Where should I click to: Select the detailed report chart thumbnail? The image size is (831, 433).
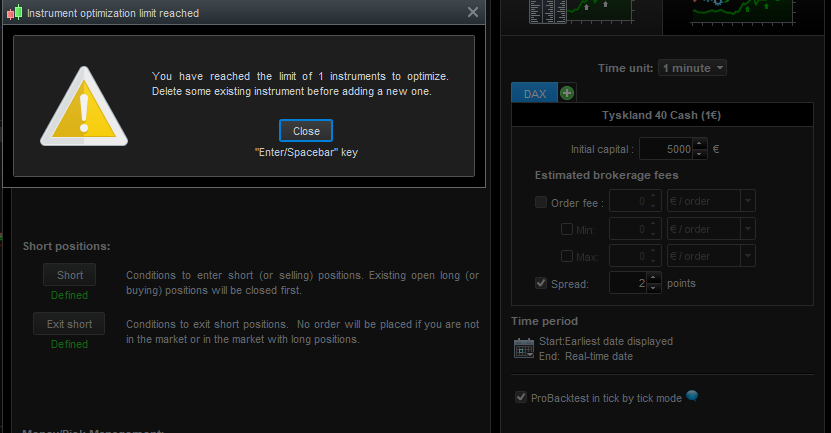point(581,12)
